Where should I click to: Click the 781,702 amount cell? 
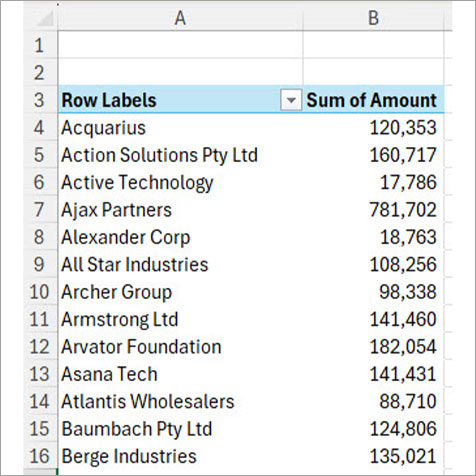point(374,209)
